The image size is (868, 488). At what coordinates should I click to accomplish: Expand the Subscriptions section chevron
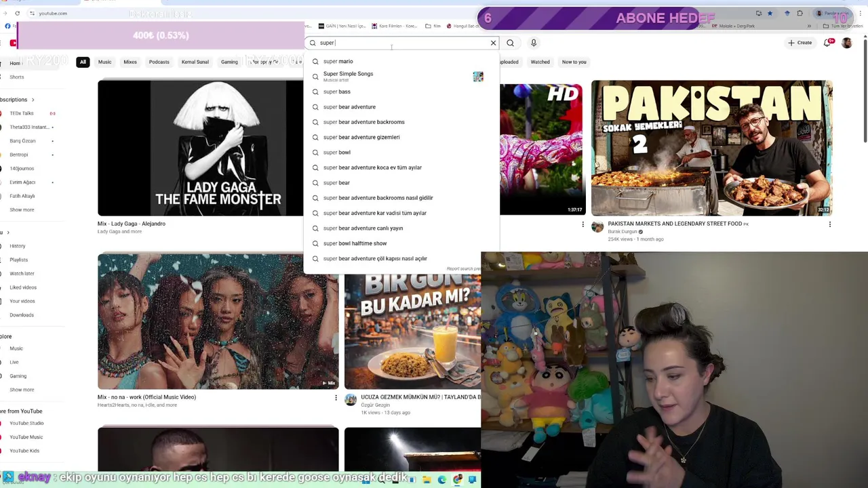[x=33, y=100]
